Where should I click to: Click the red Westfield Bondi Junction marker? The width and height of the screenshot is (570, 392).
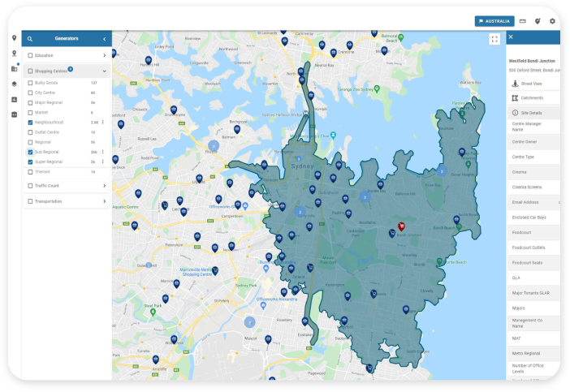click(400, 229)
